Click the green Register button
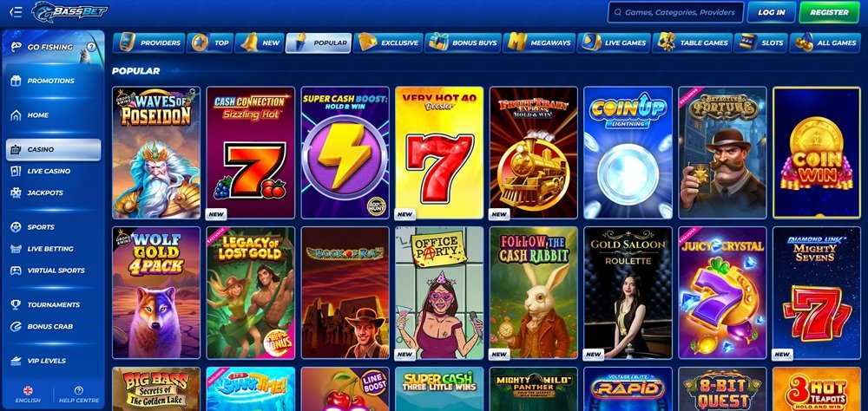 [829, 12]
